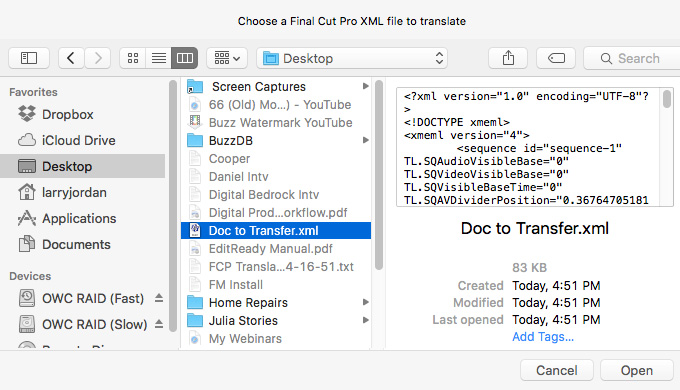
Task: Switch to icon view
Action: pos(133,58)
